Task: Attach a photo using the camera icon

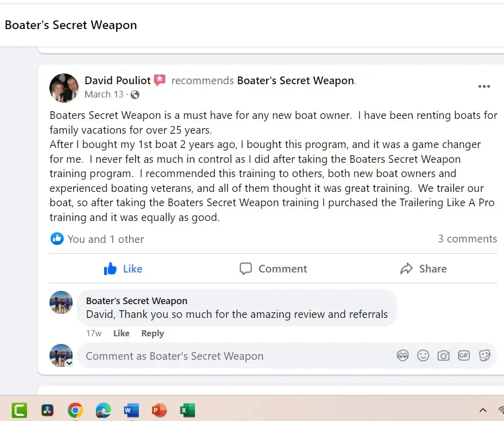Action: 443,356
